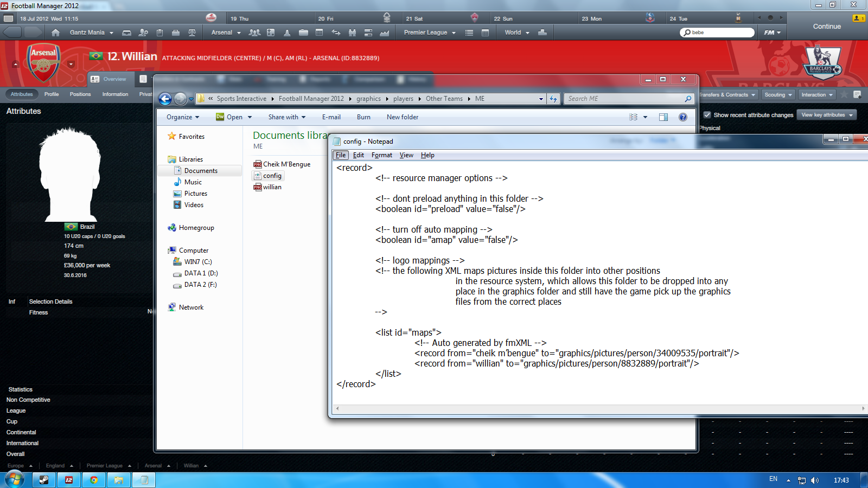Viewport: 868px width, 488px height.
Task: Open the Arsenal finances graph icon
Action: (x=385, y=33)
